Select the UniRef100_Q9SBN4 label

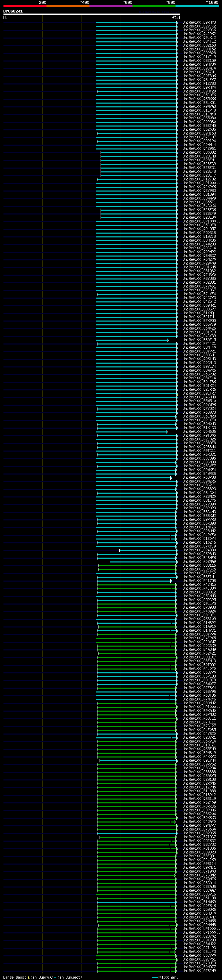pyautogui.click(x=199, y=447)
